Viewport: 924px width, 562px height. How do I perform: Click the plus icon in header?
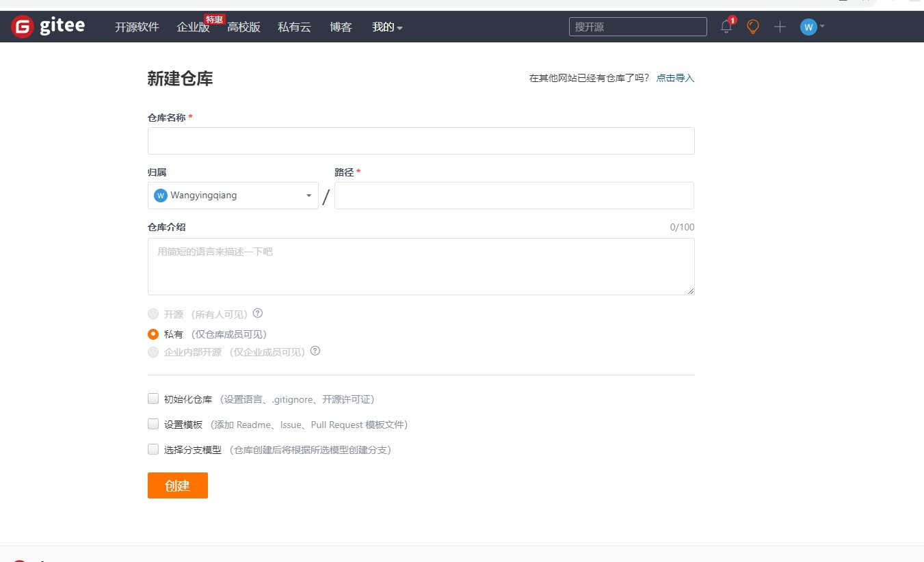coord(780,27)
